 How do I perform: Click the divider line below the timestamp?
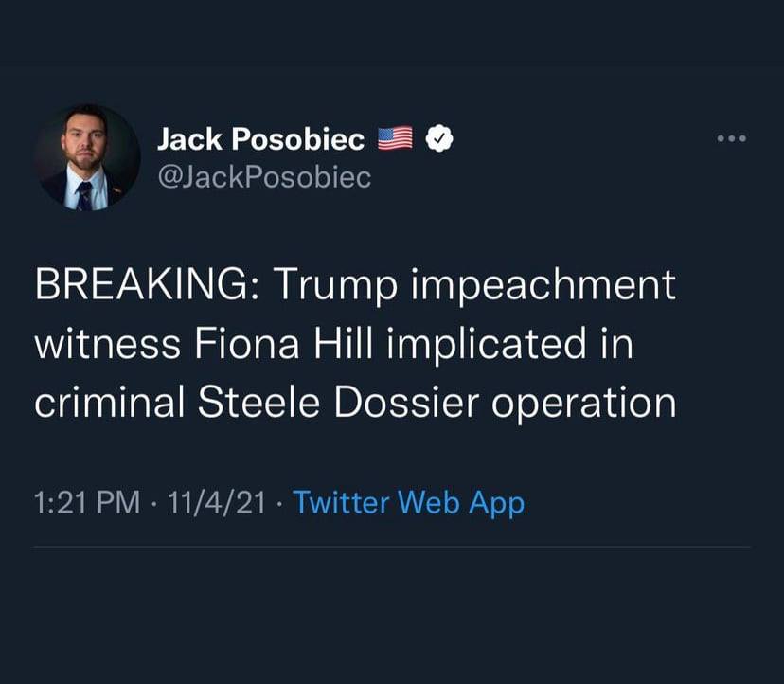[392, 547]
